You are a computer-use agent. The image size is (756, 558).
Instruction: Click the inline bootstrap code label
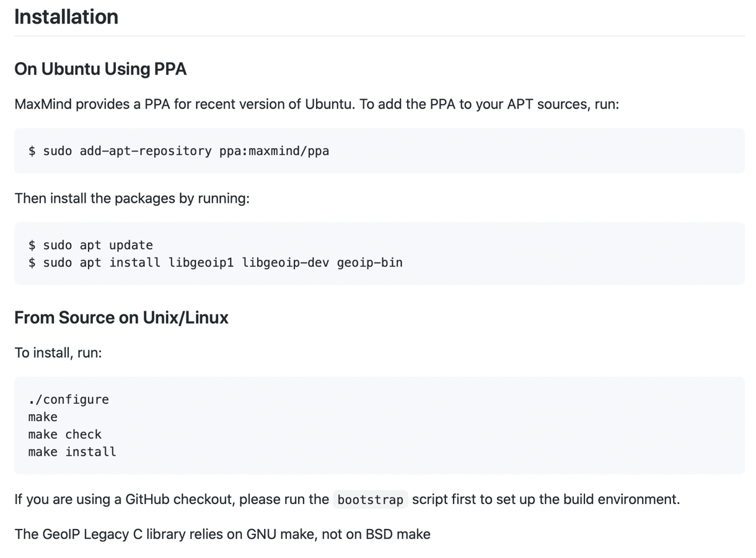coord(371,500)
